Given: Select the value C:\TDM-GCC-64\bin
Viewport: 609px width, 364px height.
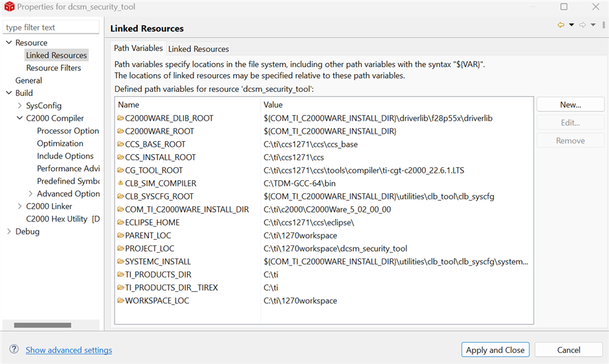Looking at the screenshot, I should click(300, 183).
